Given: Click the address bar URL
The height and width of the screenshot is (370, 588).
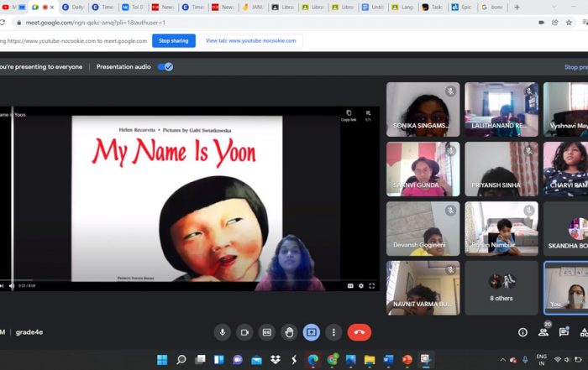Looking at the screenshot, I should point(95,23).
